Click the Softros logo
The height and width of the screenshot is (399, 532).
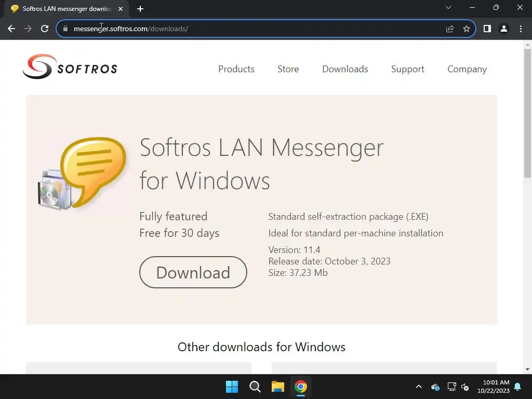pyautogui.click(x=70, y=67)
